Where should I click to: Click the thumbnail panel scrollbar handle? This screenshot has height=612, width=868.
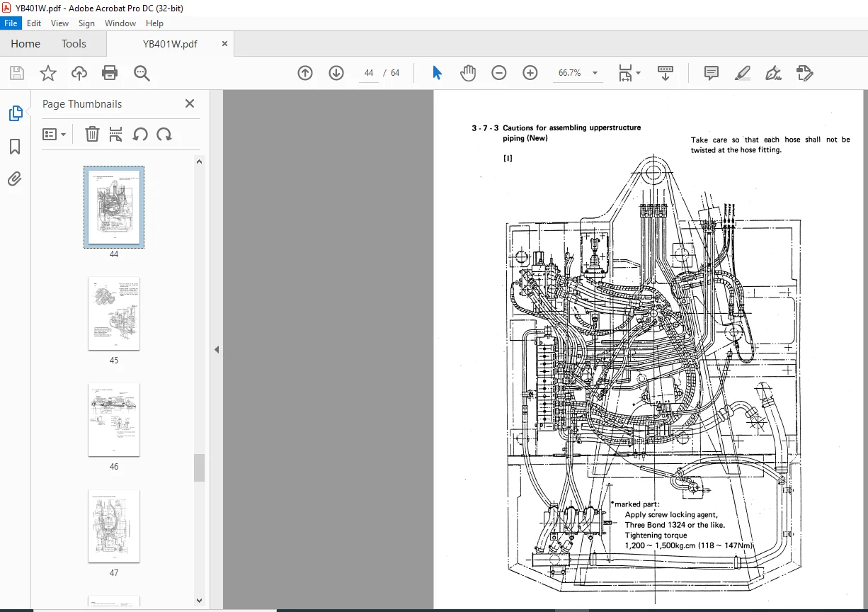tap(199, 467)
